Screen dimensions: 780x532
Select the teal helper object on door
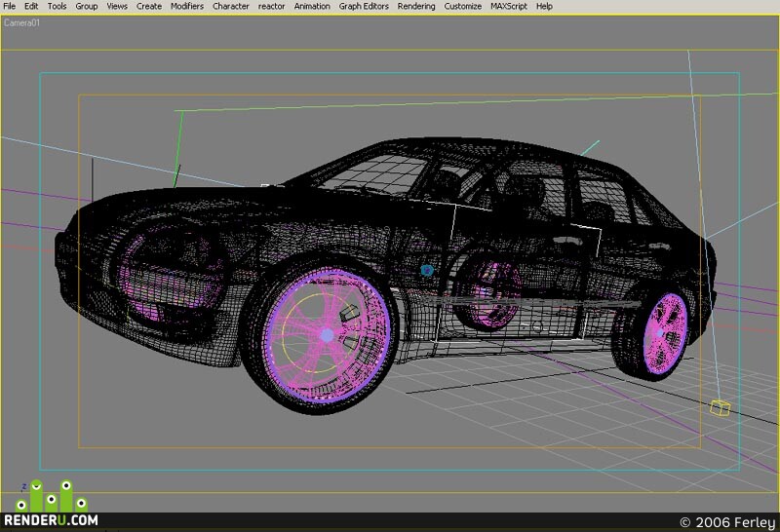point(427,271)
